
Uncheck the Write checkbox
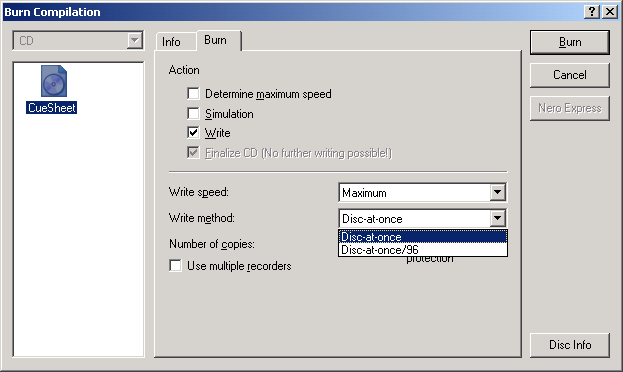pyautogui.click(x=193, y=132)
